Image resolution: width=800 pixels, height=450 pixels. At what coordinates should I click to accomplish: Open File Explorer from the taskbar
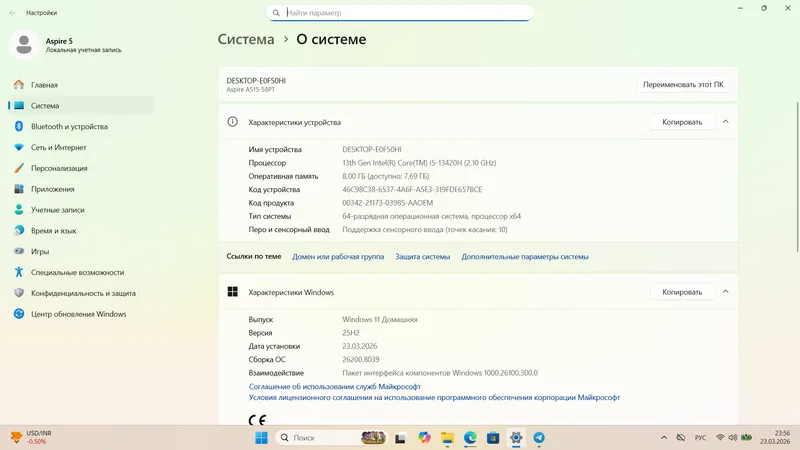tap(447, 438)
